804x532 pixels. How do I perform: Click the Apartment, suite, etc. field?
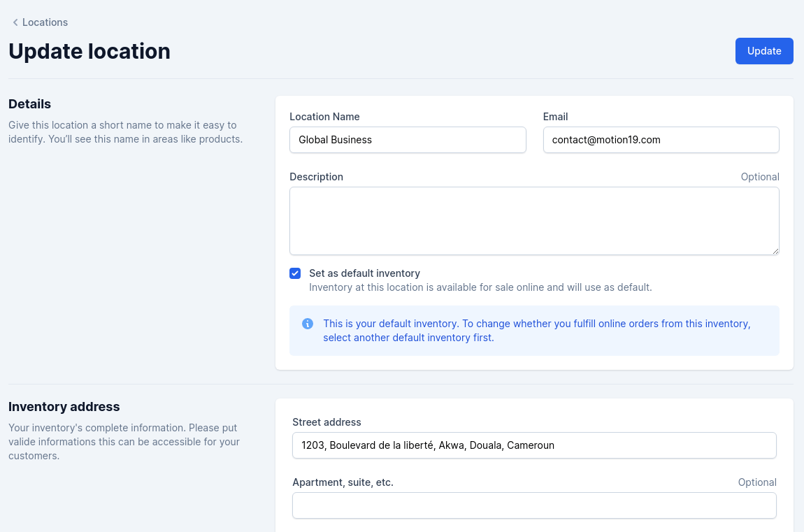534,506
